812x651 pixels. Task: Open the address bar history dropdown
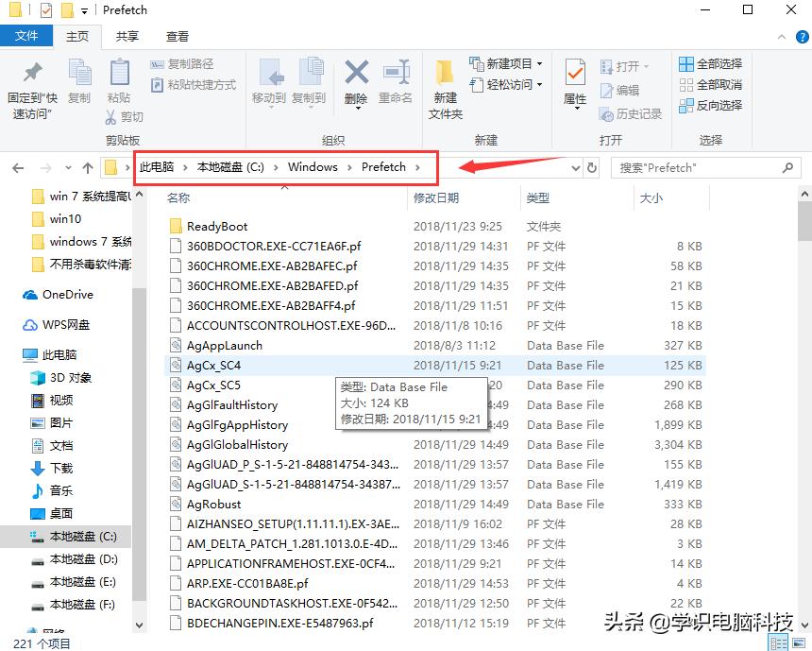tap(576, 167)
